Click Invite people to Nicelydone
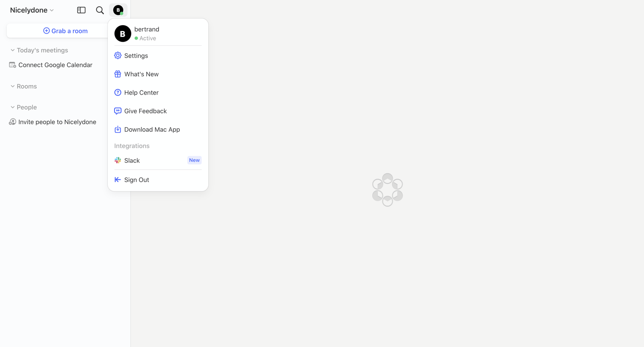The width and height of the screenshot is (644, 347). pos(52,122)
